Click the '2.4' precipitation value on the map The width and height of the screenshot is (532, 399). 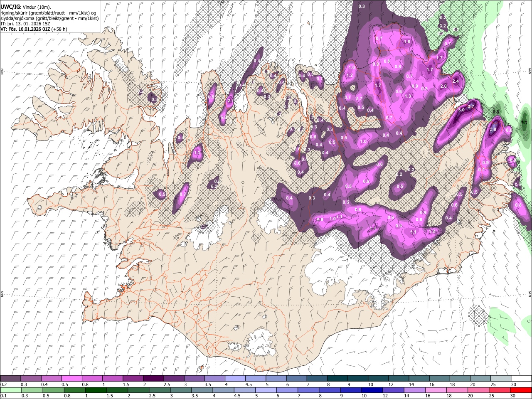456,81
